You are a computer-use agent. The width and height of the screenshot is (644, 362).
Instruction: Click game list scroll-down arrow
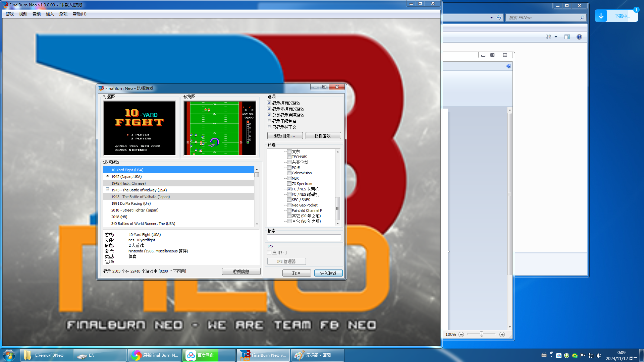coord(257,224)
